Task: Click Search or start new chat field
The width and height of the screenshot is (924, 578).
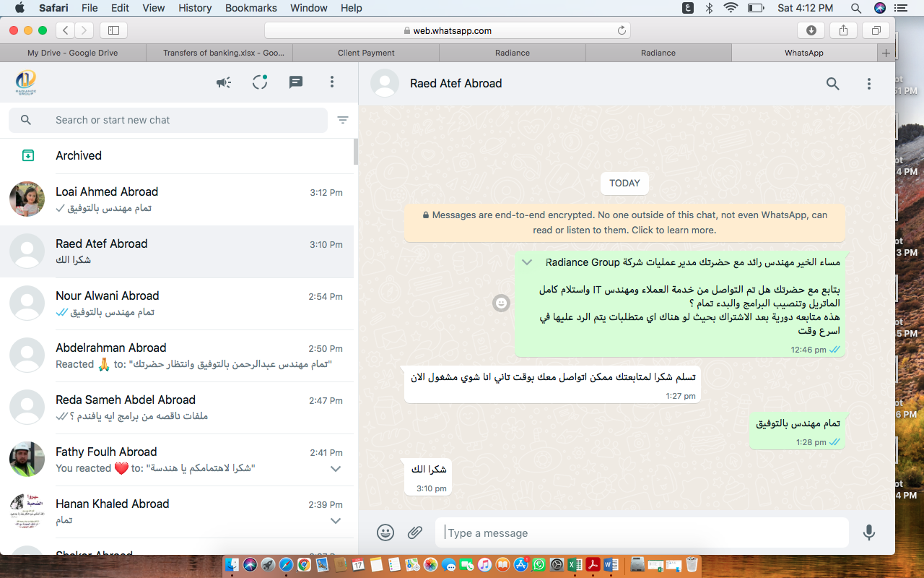Action: [168, 120]
